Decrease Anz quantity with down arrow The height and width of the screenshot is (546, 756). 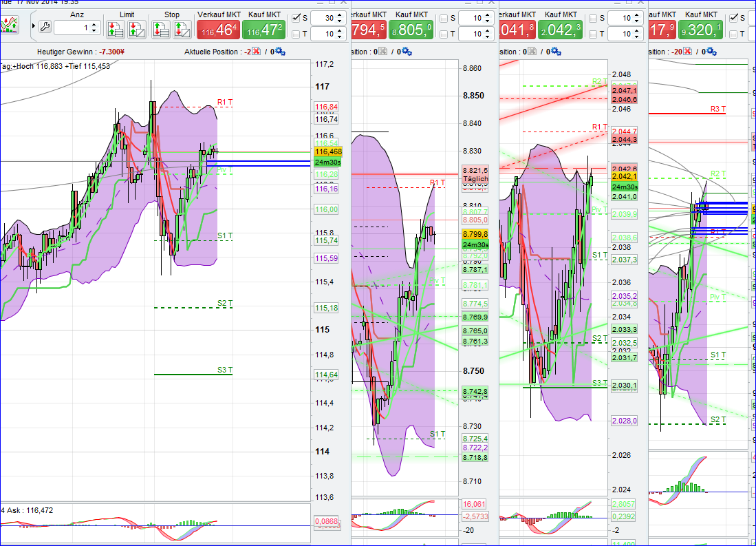click(x=94, y=32)
